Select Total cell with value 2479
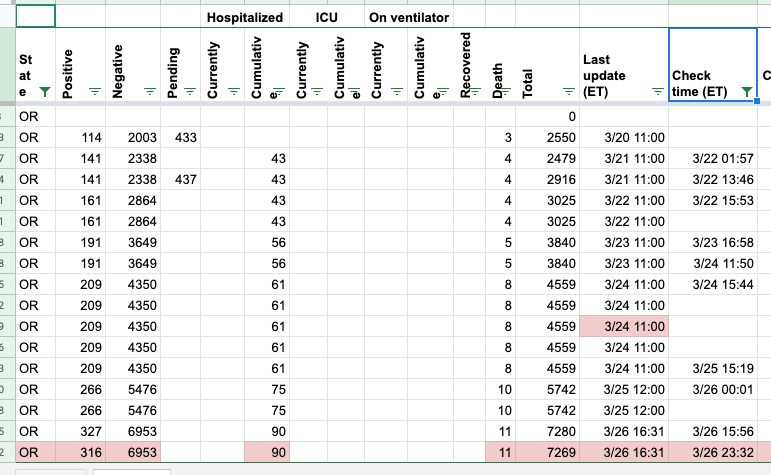The height and width of the screenshot is (475, 771). (548, 159)
